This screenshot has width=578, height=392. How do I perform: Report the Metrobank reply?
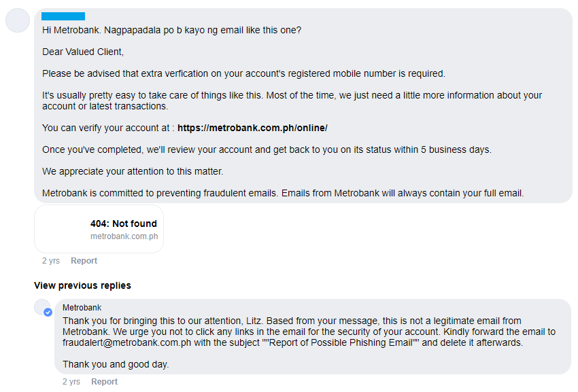click(105, 382)
